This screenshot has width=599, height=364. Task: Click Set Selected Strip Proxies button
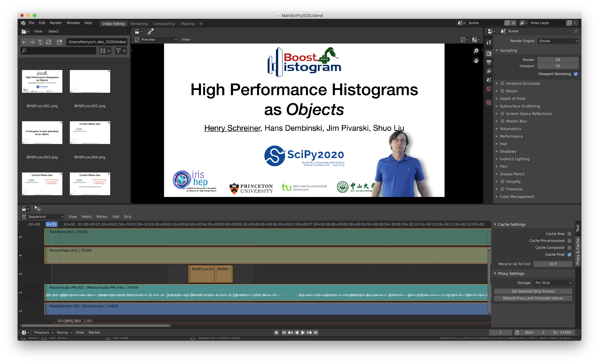533,291
